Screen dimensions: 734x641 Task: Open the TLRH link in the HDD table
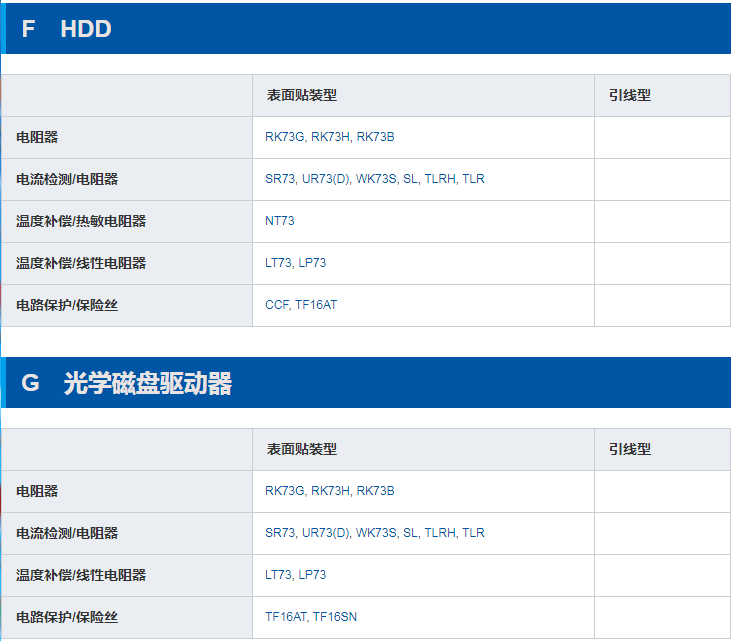click(440, 179)
